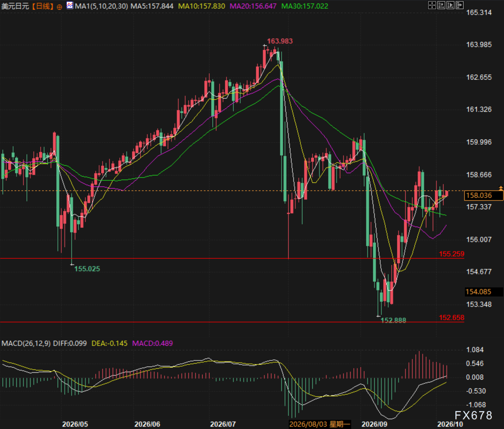Click the DEA:-0.145 value
The width and height of the screenshot is (504, 429).
coord(110,343)
